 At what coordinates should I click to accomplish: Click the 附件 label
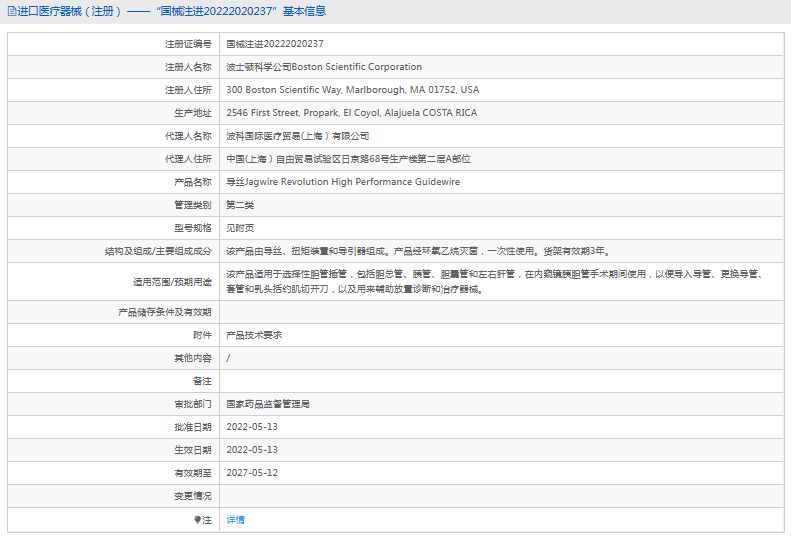202,335
